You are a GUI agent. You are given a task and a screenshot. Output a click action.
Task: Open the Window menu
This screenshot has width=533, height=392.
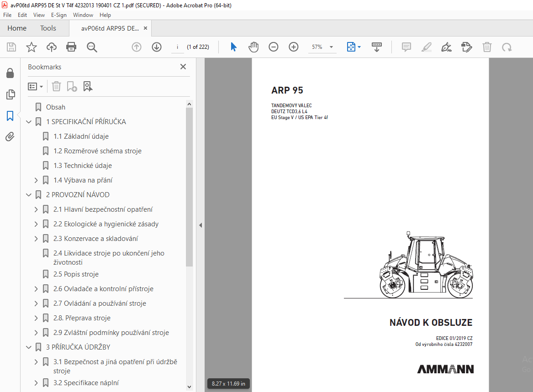(x=83, y=15)
